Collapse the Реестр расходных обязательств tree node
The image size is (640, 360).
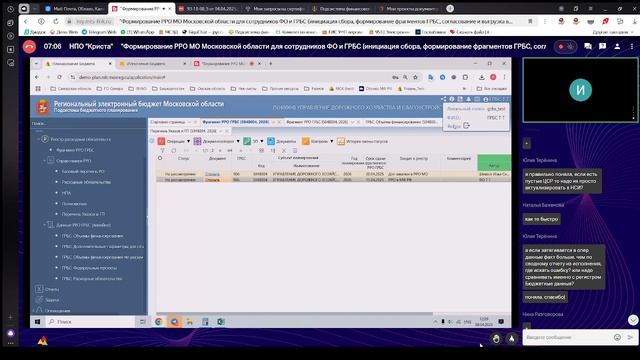point(39,139)
